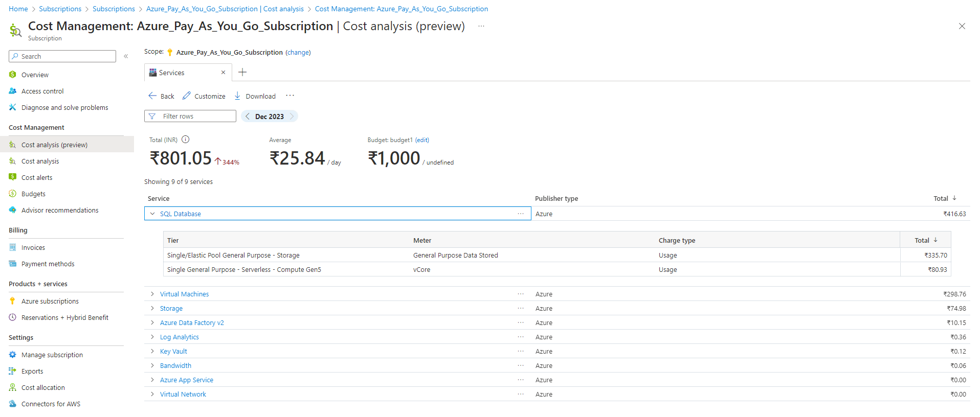Select Budgets in sidebar
980x417 pixels.
tap(33, 194)
